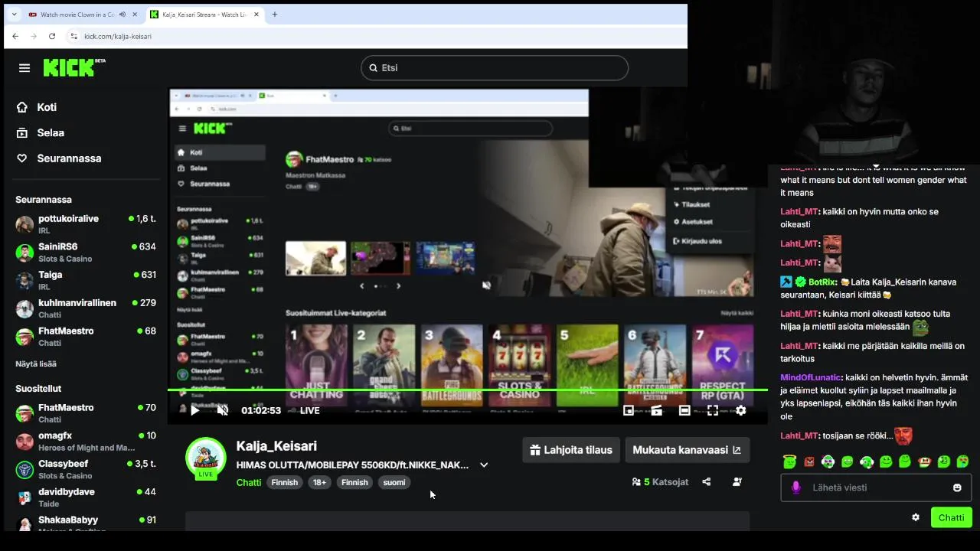Viewport: 980px width, 551px height.
Task: Open a new browser tab
Action: click(275, 14)
